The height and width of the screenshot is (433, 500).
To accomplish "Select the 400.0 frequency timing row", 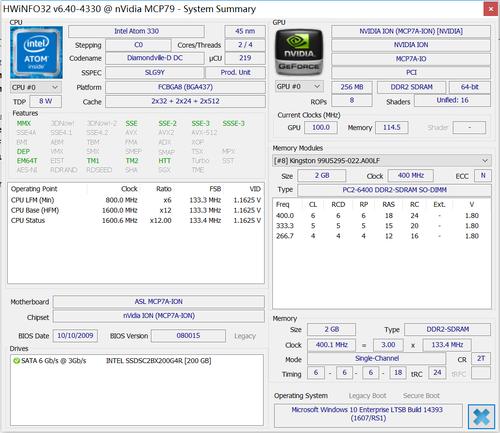I will 381,216.
